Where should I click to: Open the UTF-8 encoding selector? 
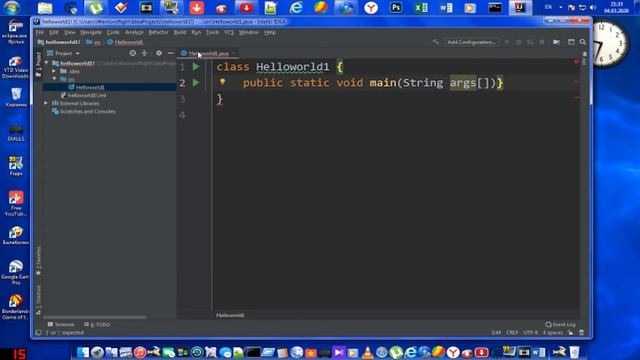tap(531, 333)
